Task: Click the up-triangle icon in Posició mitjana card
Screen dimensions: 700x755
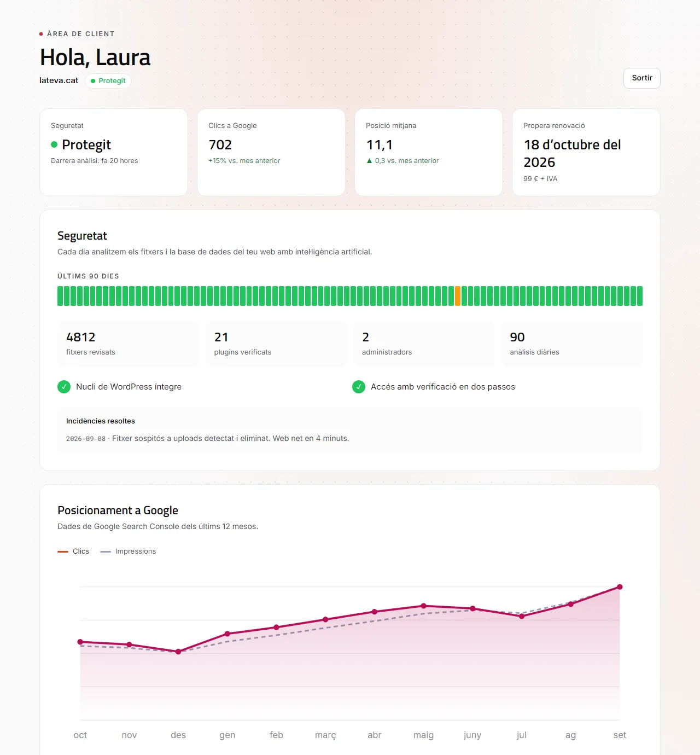Action: [x=369, y=161]
